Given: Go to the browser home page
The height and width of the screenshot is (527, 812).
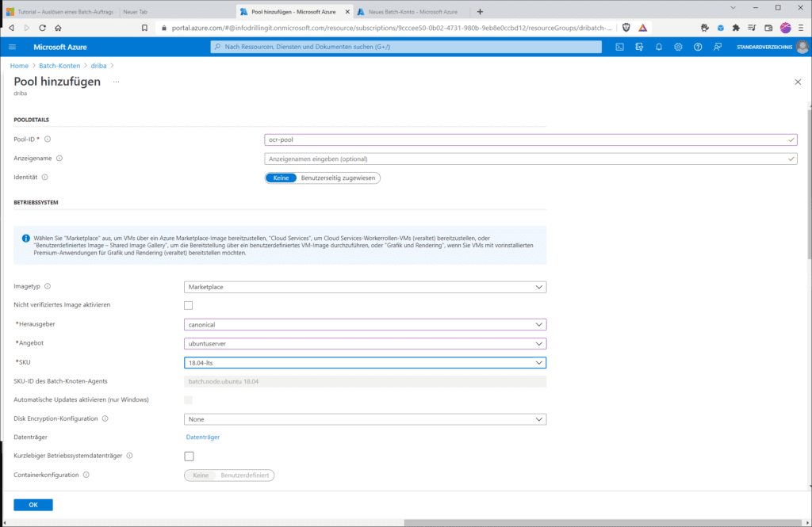Looking at the screenshot, I should tap(58, 28).
